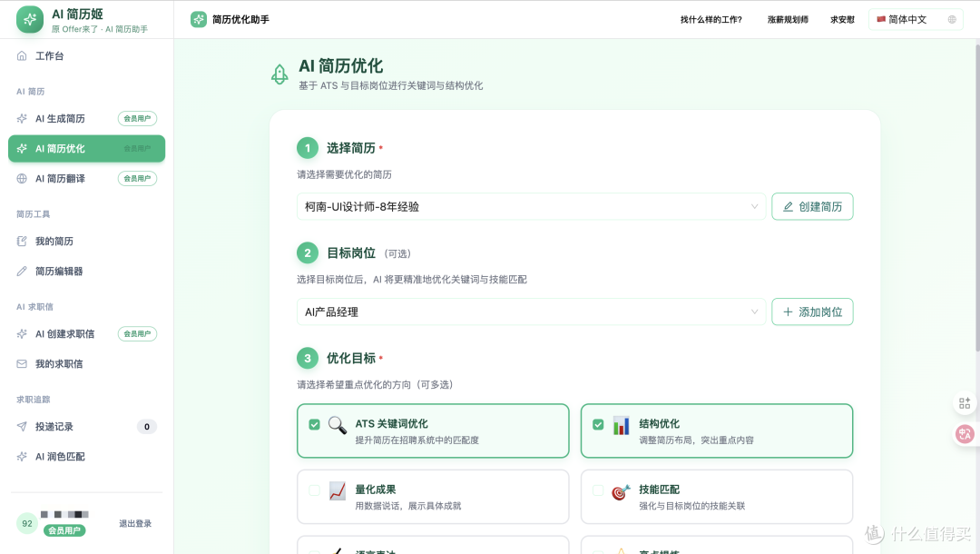Open the target job dropdown AI产品经理
This screenshot has height=554, width=980.
click(531, 312)
